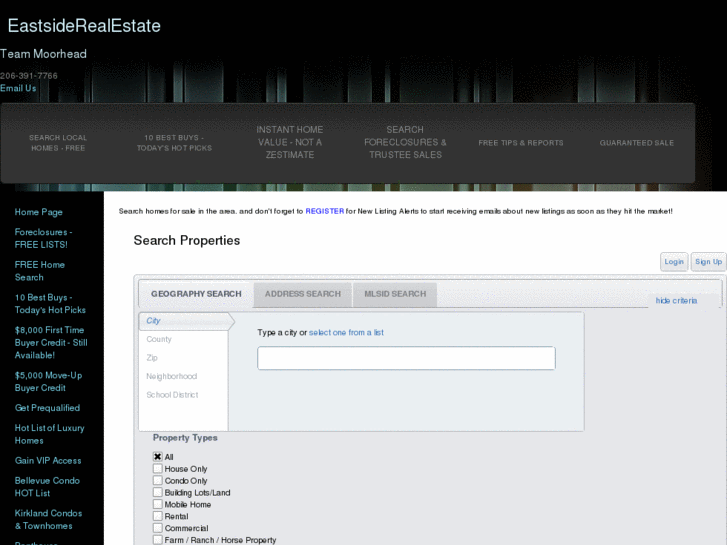Open Search Local Homes - Free menu
Image resolution: width=727 pixels, height=545 pixels.
(58, 143)
